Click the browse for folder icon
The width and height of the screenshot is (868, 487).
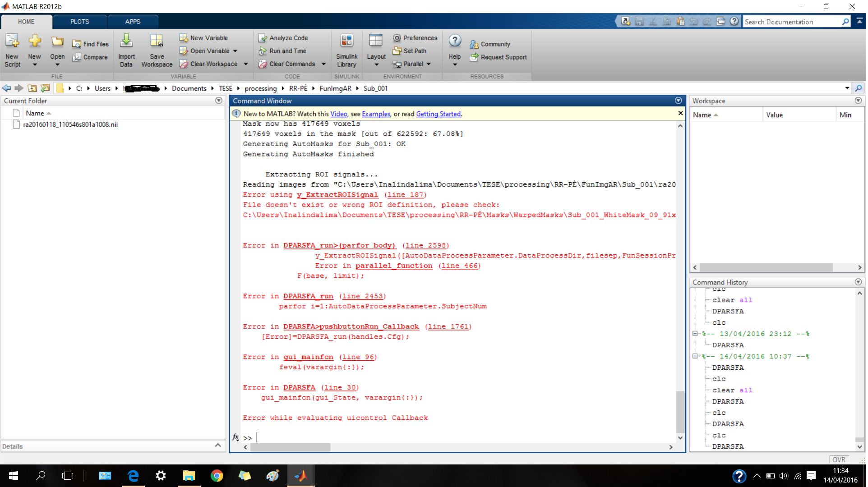pos(45,88)
